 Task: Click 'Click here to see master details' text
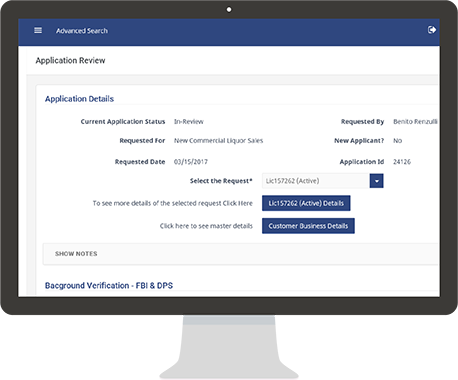(206, 226)
